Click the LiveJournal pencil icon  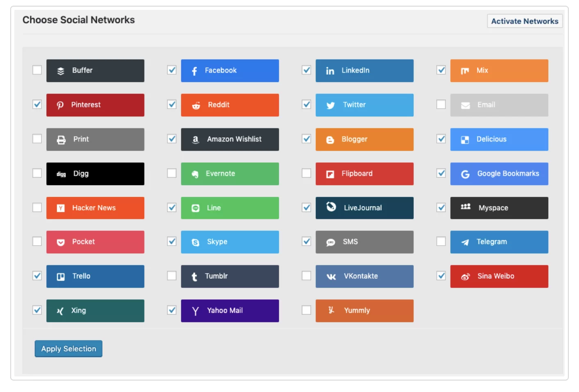331,207
